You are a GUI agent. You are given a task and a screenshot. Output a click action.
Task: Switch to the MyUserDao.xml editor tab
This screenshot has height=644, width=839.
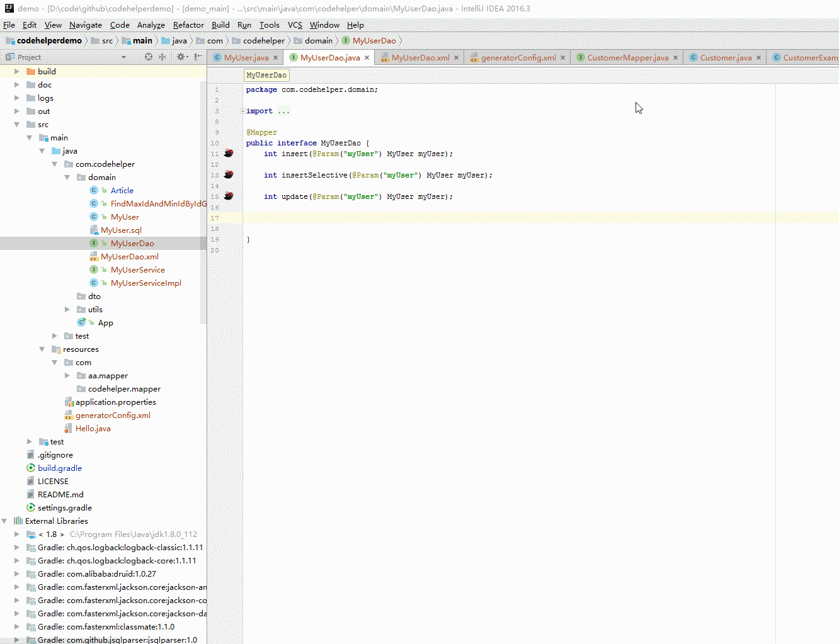420,57
